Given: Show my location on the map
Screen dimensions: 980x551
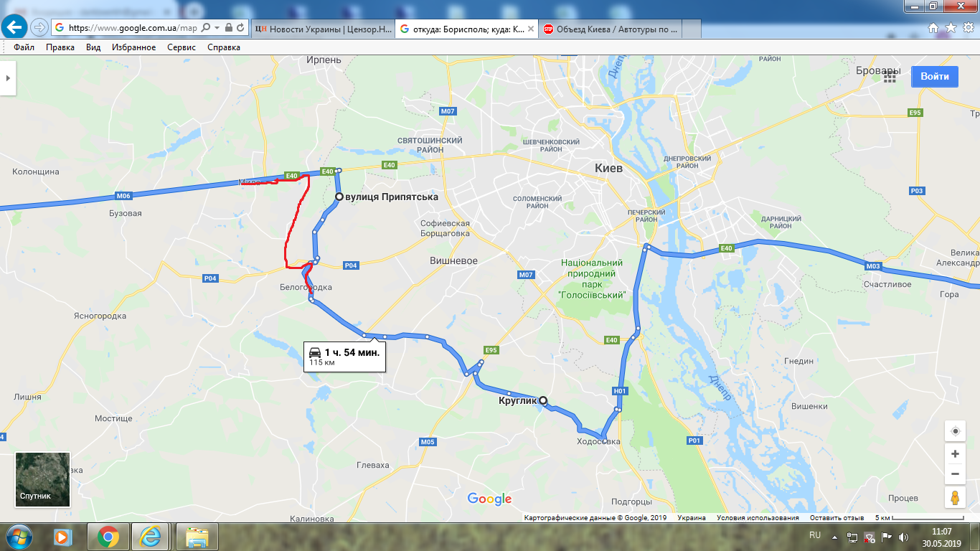Looking at the screenshot, I should point(955,431).
